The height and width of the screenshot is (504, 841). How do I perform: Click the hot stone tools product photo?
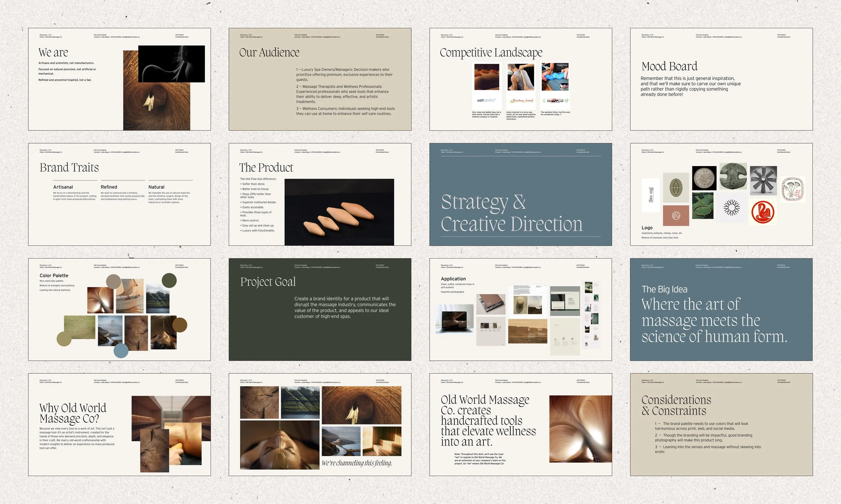coord(339,212)
